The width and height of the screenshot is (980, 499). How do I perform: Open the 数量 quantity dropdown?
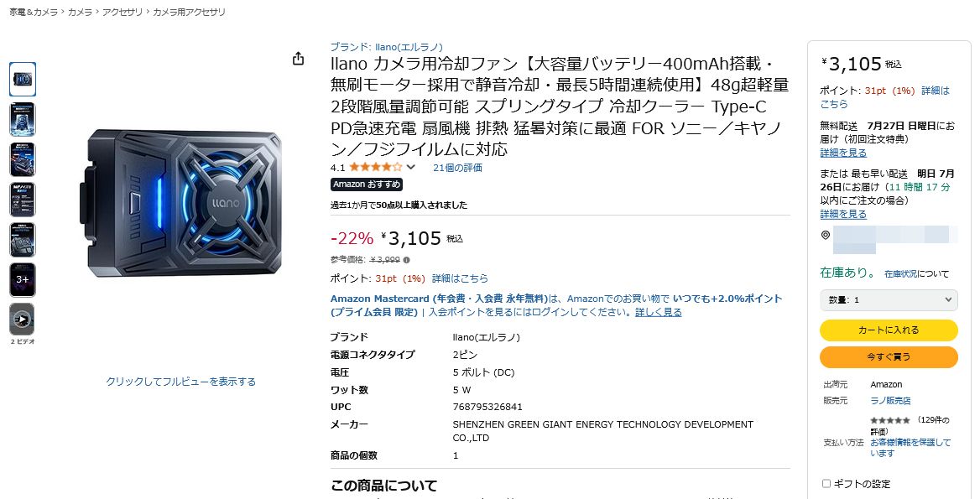click(x=889, y=300)
